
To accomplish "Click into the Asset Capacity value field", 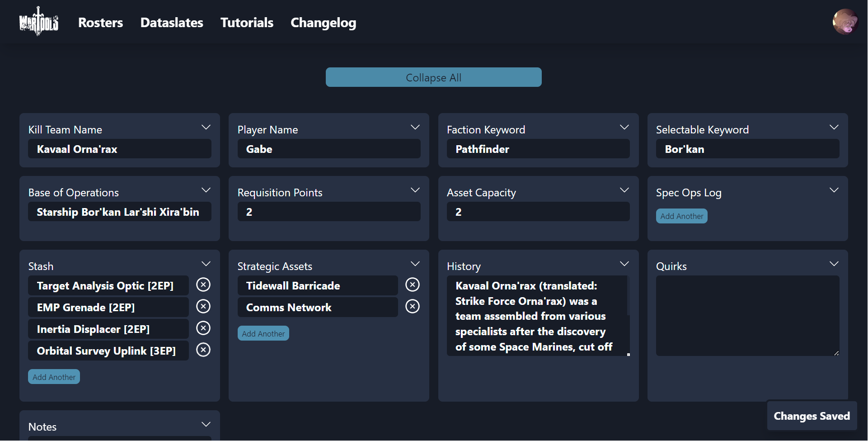I will [538, 212].
